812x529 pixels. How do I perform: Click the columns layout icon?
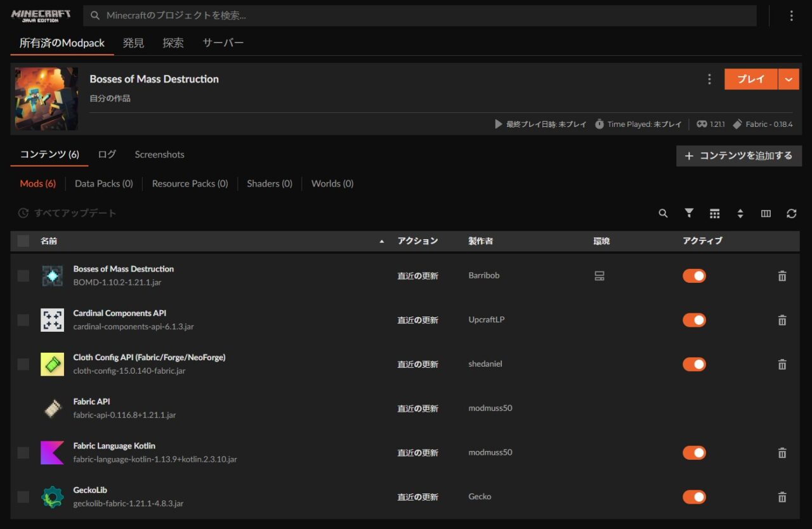click(x=766, y=214)
